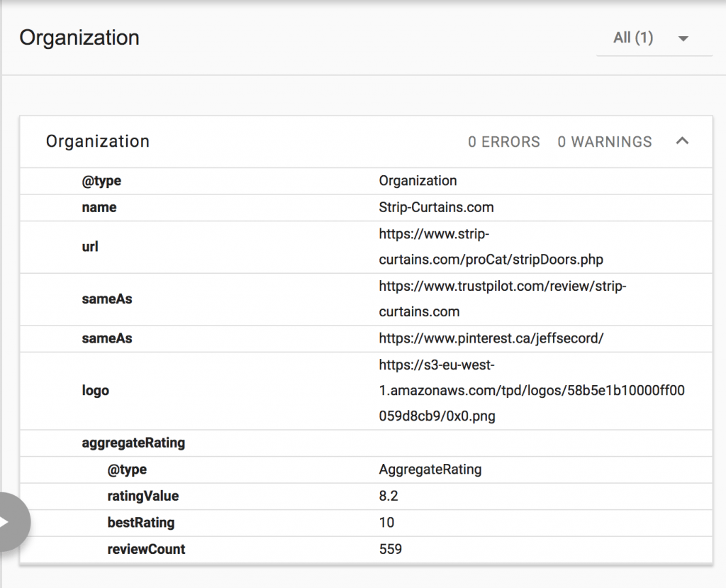Click the bestRating label
The width and height of the screenshot is (726, 588).
tap(141, 523)
